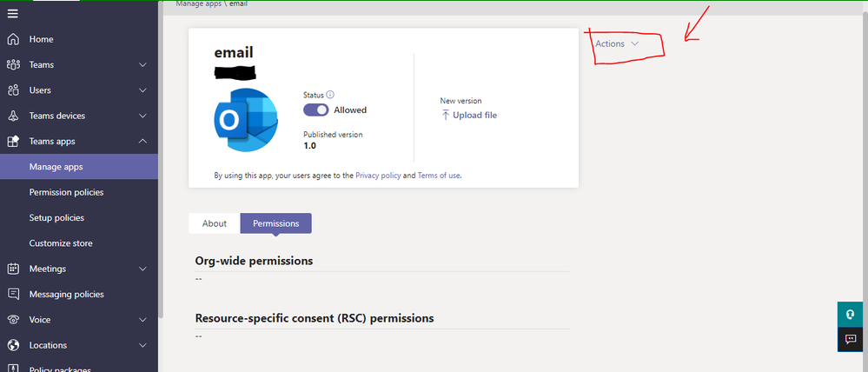This screenshot has width=868, height=372.
Task: Click the Upload file link
Action: pyautogui.click(x=474, y=115)
